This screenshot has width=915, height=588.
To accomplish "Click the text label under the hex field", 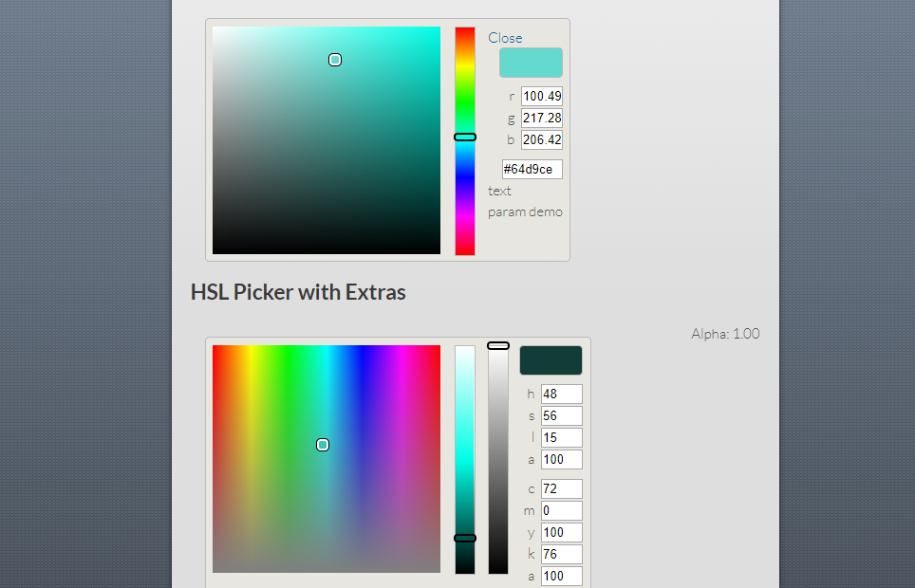I will (x=499, y=191).
